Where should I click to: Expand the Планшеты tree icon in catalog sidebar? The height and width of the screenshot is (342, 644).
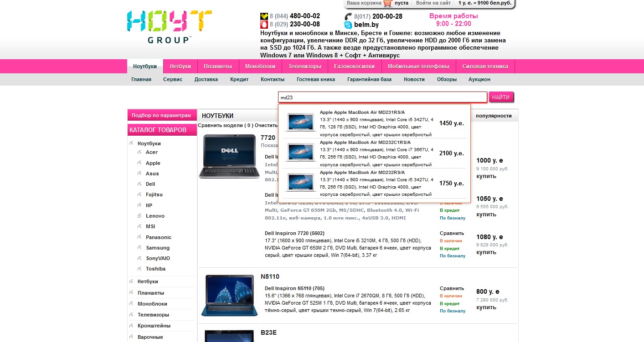[x=132, y=293]
